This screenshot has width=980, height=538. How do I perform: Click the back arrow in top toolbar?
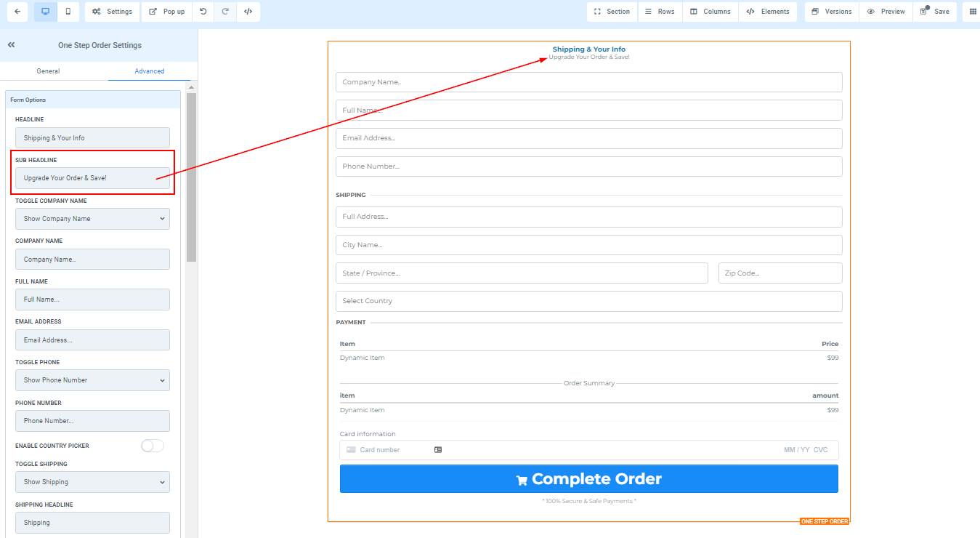coord(17,12)
